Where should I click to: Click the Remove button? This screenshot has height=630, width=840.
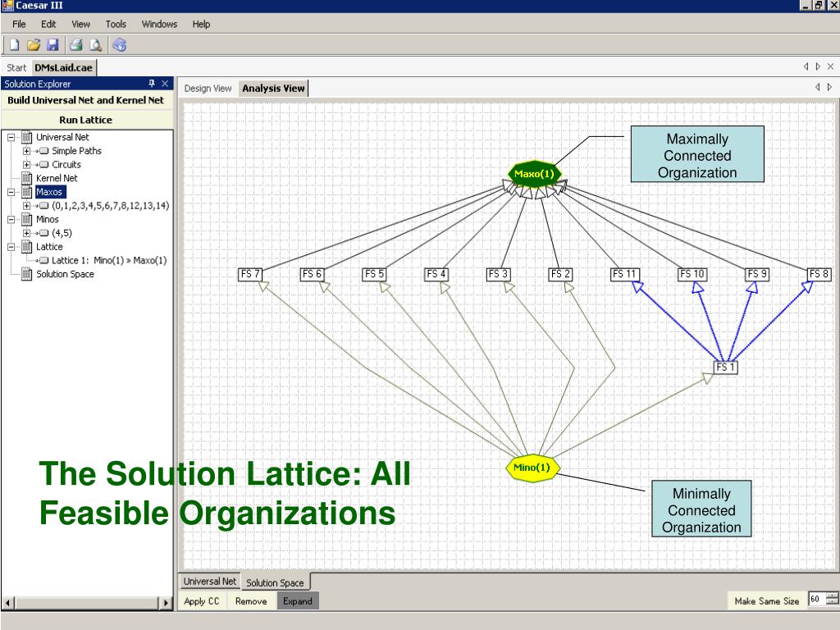[x=251, y=601]
